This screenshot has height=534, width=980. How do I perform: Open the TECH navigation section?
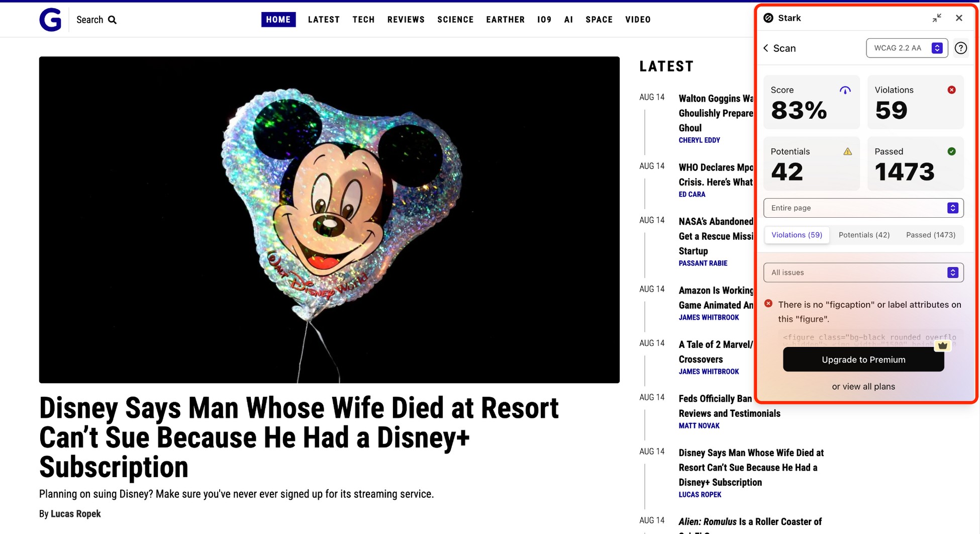coord(363,20)
